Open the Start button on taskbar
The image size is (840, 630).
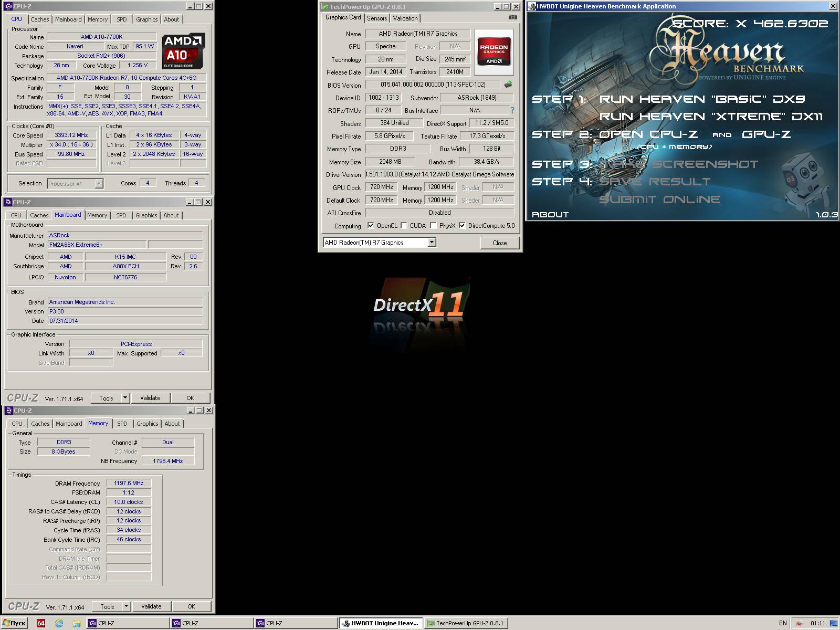[x=14, y=623]
